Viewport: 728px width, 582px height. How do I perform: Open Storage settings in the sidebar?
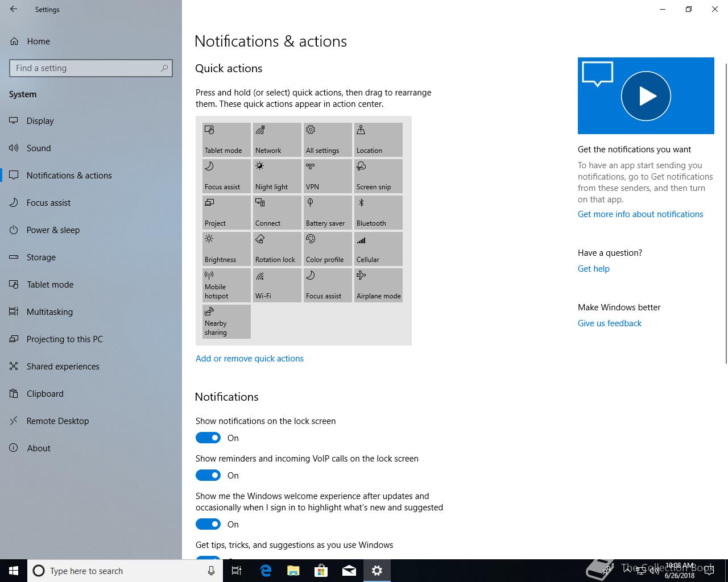coord(91,257)
